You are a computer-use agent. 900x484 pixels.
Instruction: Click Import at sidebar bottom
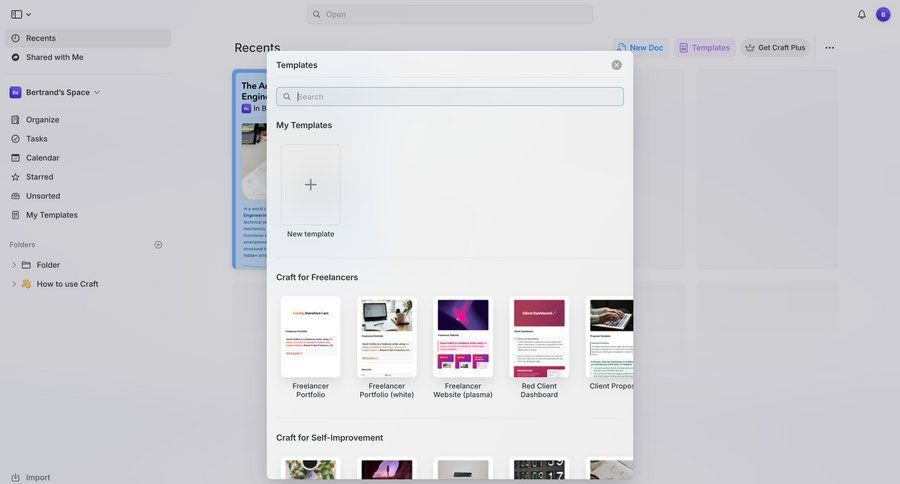pyautogui.click(x=38, y=477)
